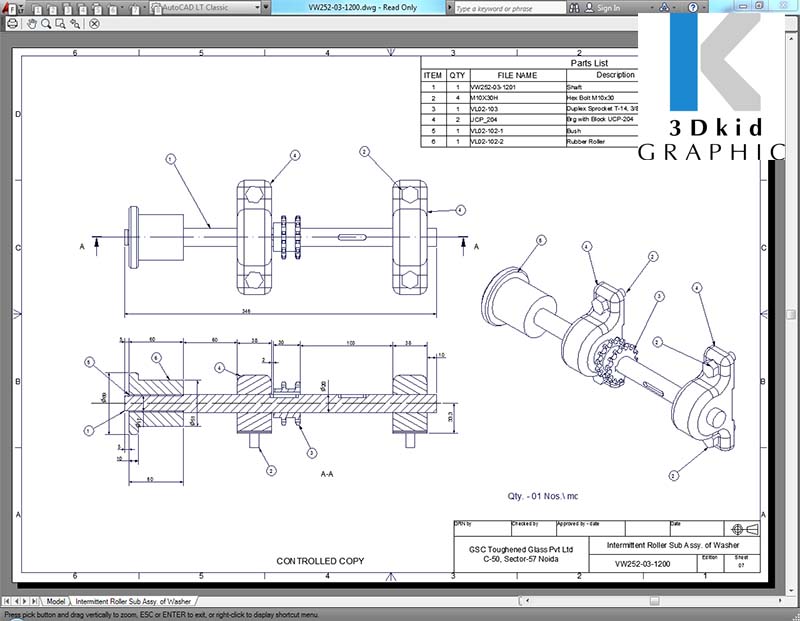
Task: Click the VL02-102-2 file name cell
Action: click(x=518, y=141)
